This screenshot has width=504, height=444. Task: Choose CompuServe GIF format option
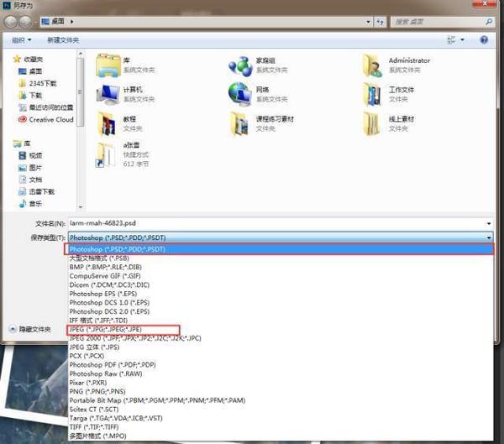[281, 276]
